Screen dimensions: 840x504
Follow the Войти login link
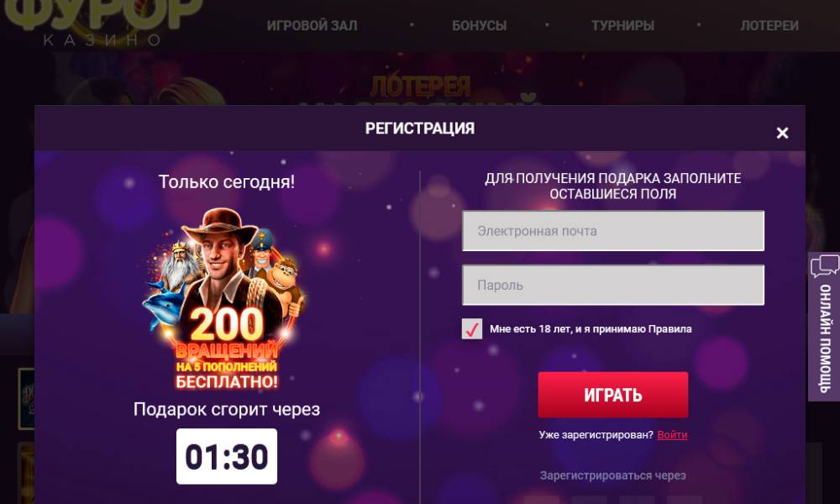coord(672,435)
